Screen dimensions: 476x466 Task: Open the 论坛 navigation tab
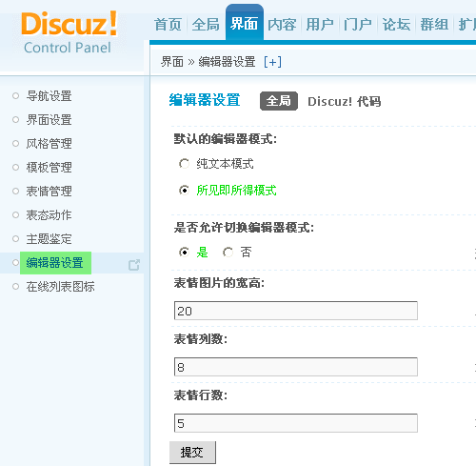396,25
